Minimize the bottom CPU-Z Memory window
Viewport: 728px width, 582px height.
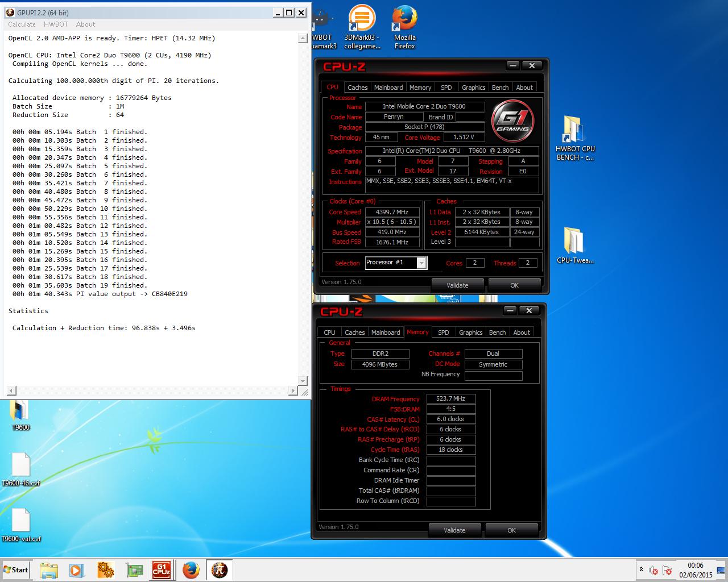510,310
